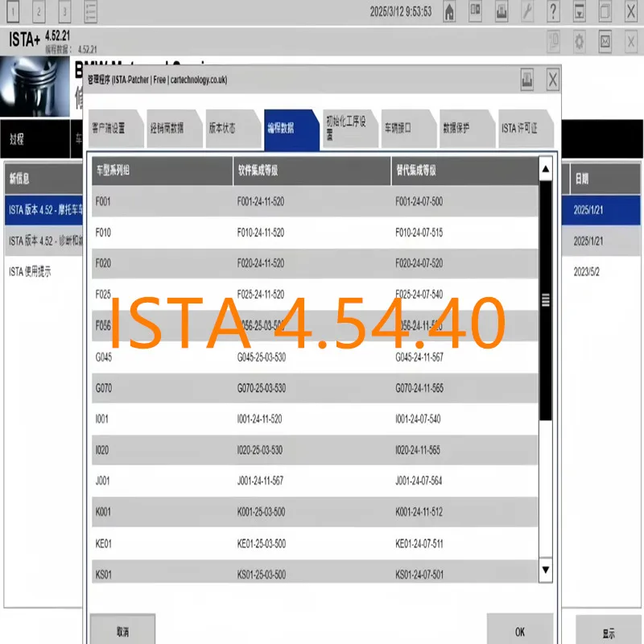The image size is (644, 644).
Task: Open the gear settings icon below the toolbar
Action: pyautogui.click(x=579, y=39)
